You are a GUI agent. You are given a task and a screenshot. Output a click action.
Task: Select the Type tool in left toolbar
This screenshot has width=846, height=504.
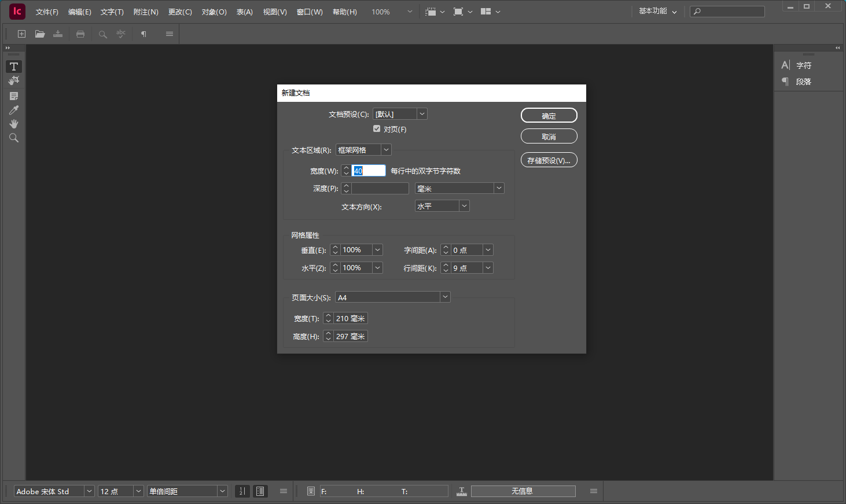coord(14,67)
